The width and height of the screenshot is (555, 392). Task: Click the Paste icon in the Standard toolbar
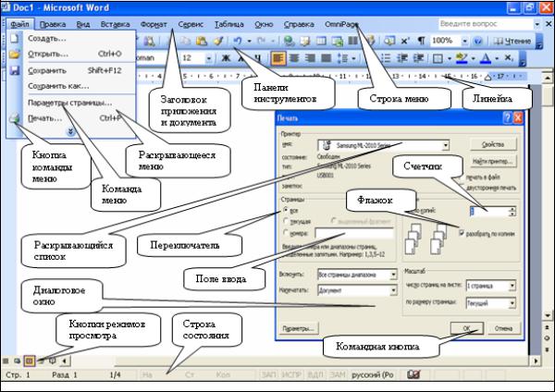201,41
